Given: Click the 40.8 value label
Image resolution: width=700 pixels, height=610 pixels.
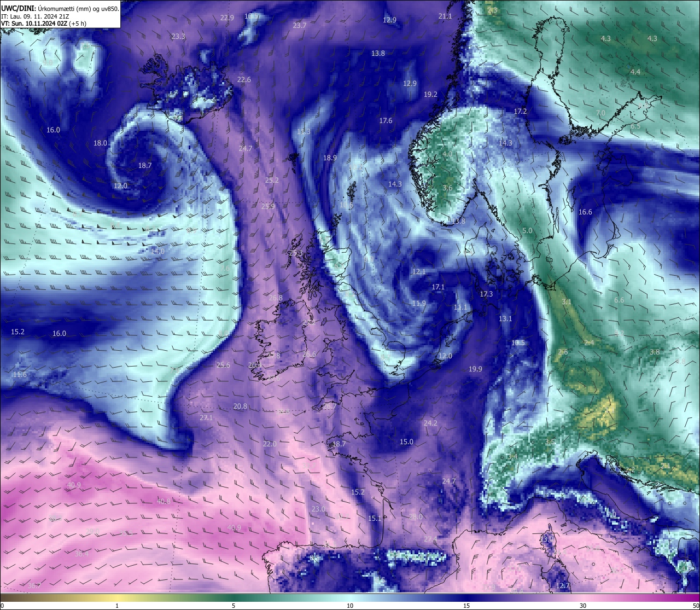Looking at the screenshot, I should coord(164,502).
